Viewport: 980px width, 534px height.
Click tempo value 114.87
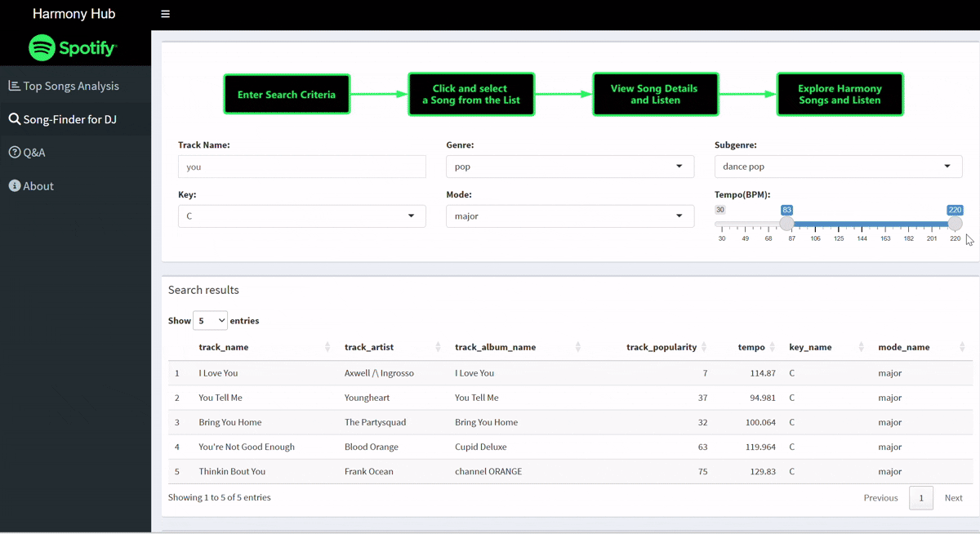tap(763, 373)
